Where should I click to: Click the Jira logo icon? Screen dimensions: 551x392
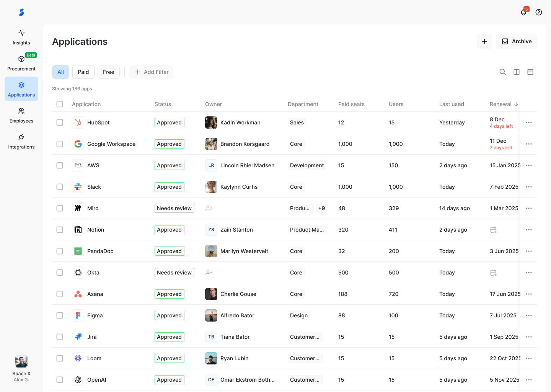pos(78,337)
